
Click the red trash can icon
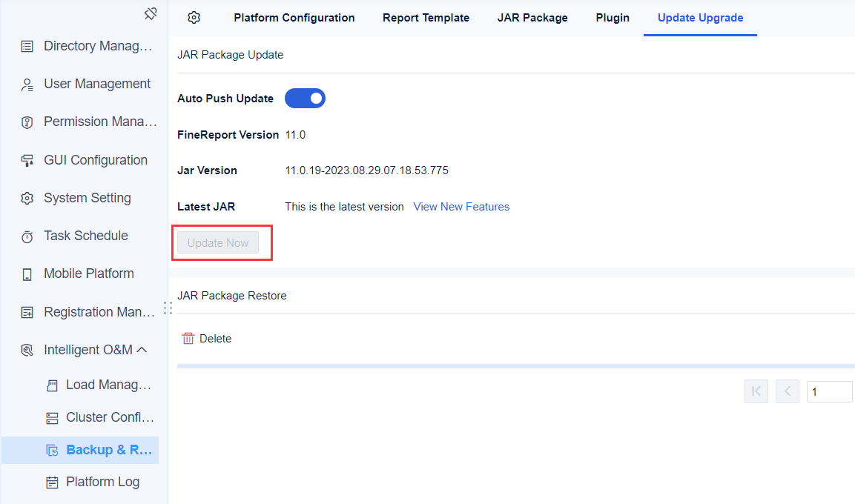tap(188, 339)
